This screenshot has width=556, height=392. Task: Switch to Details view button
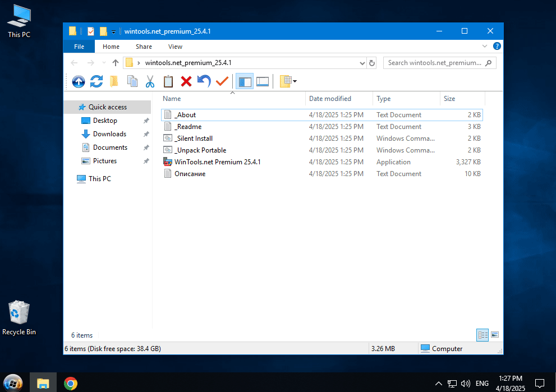(483, 335)
